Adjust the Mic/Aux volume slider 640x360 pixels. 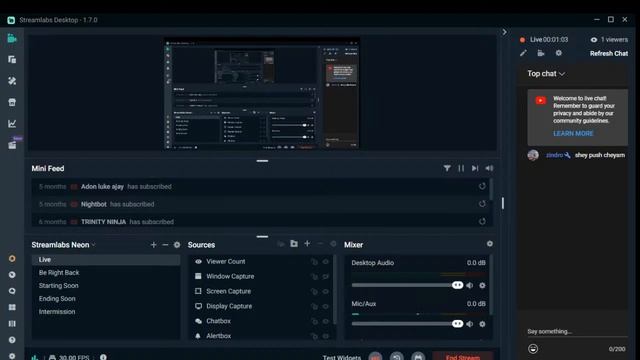(407, 324)
